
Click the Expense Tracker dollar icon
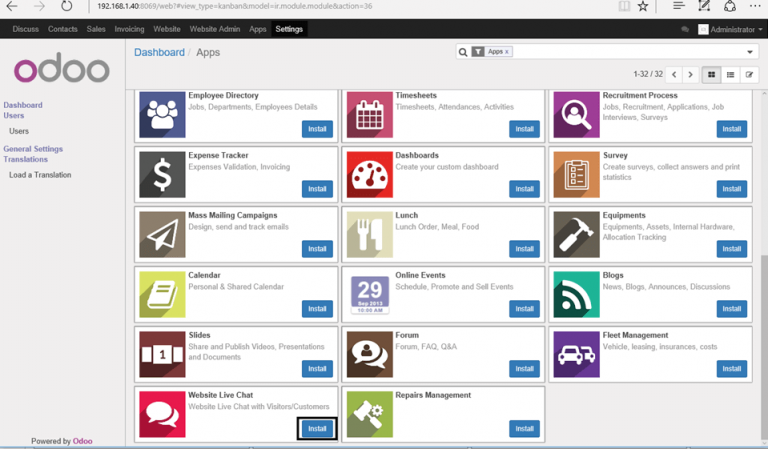click(162, 174)
